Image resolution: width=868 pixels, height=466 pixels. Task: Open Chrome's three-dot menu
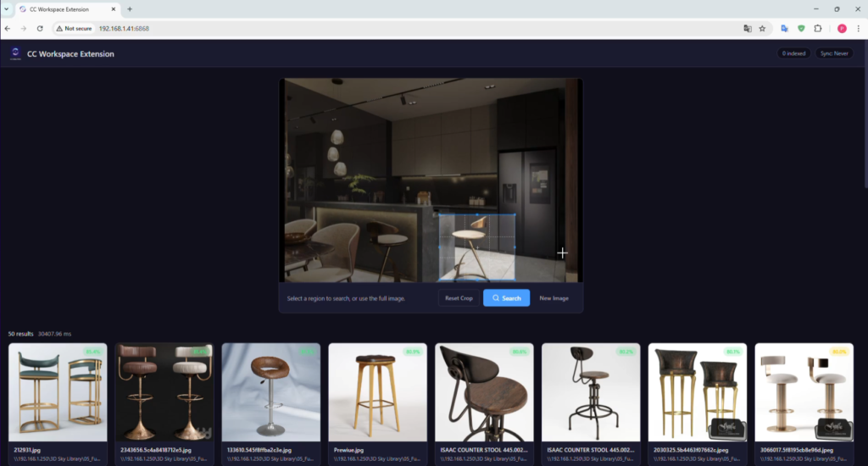point(858,28)
